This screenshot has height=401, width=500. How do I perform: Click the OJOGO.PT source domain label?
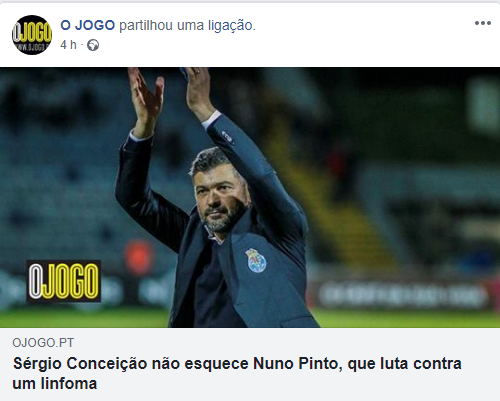click(43, 343)
